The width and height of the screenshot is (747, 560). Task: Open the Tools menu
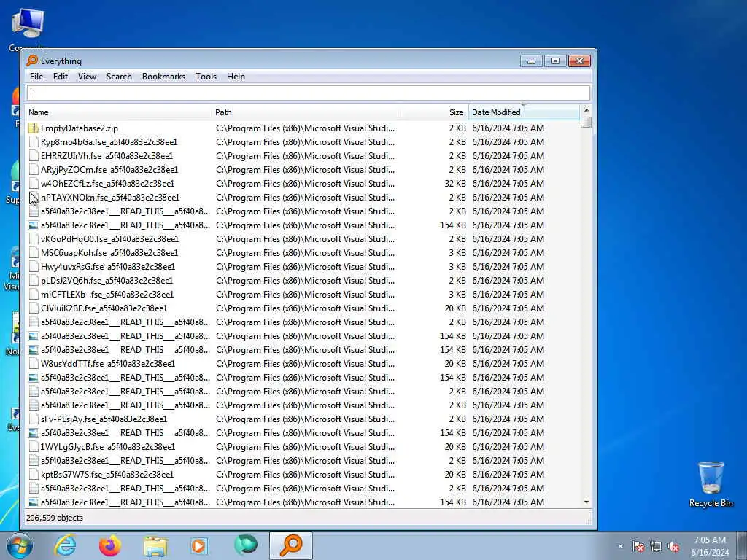206,77
